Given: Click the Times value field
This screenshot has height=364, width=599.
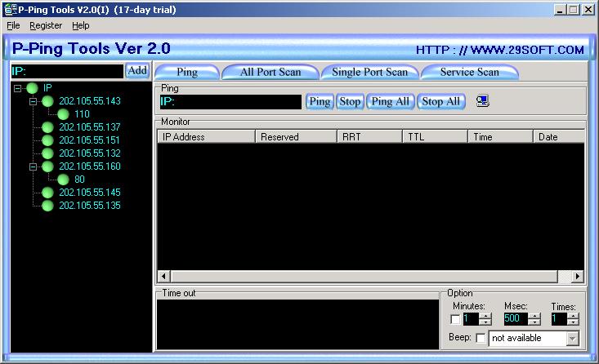Looking at the screenshot, I should point(559,318).
